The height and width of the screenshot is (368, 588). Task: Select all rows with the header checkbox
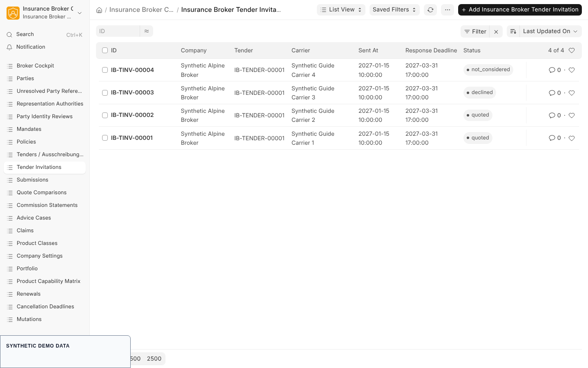105,50
